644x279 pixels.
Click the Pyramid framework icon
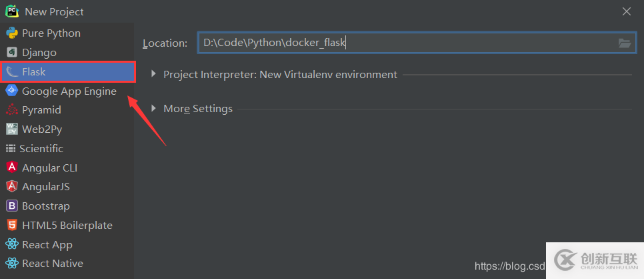point(11,110)
